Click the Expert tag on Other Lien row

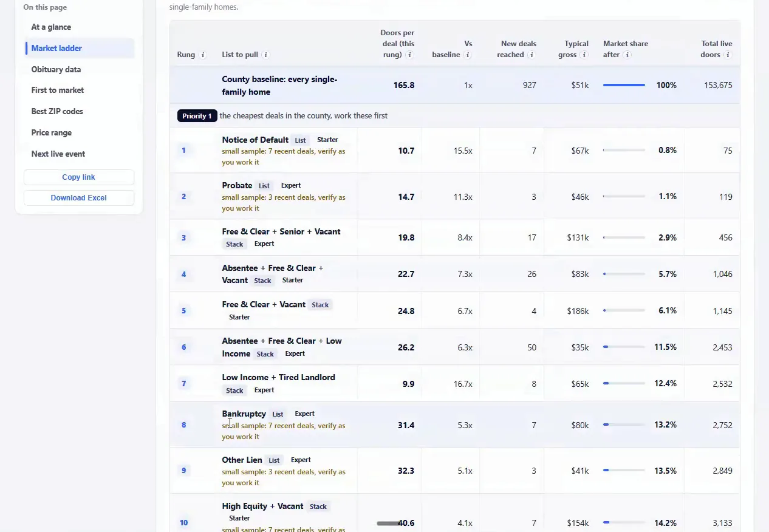[x=301, y=460]
